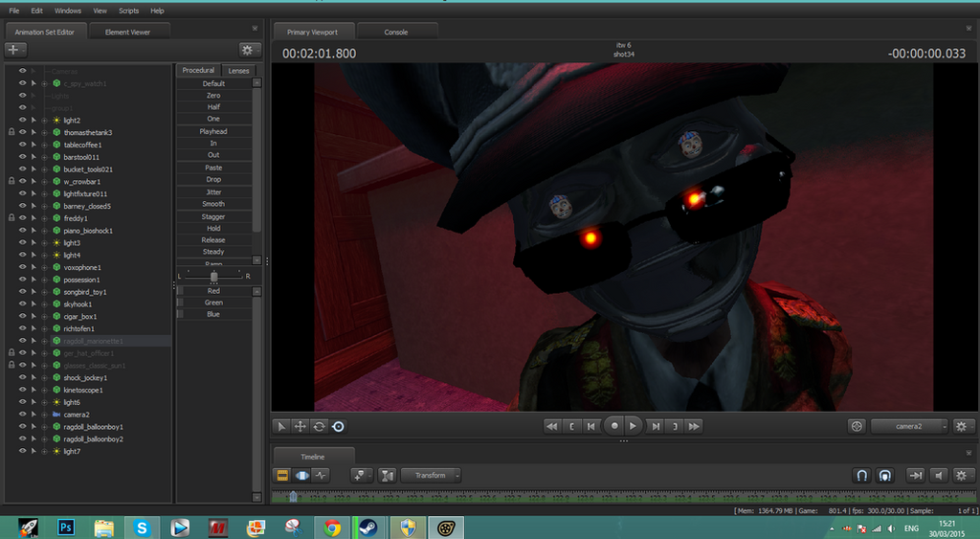Step back one frame
This screenshot has height=539, width=980.
coord(591,426)
